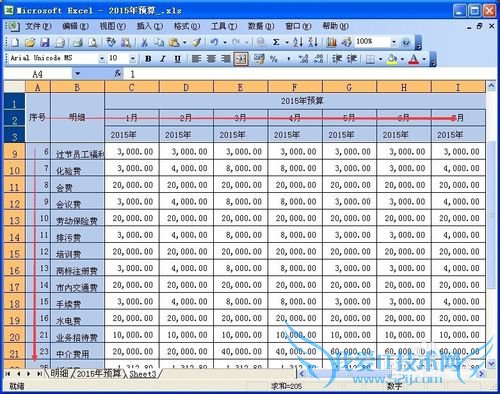Open Print Preview from the toolbar
Viewport: 500px width, 394px height.
coord(93,42)
